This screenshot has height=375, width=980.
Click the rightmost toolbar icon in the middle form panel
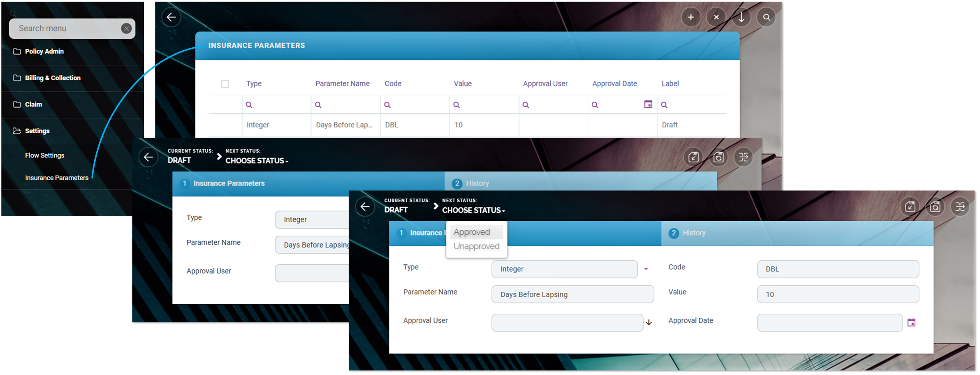(743, 157)
